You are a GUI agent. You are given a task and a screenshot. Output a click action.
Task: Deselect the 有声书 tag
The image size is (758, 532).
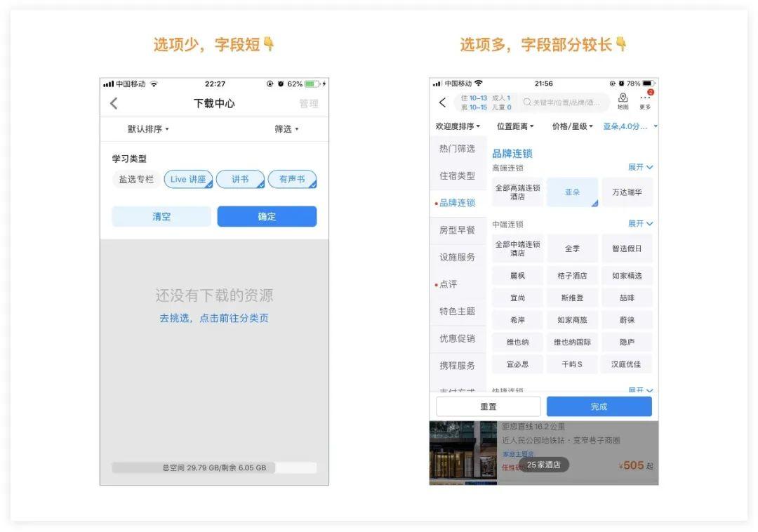[x=292, y=179]
